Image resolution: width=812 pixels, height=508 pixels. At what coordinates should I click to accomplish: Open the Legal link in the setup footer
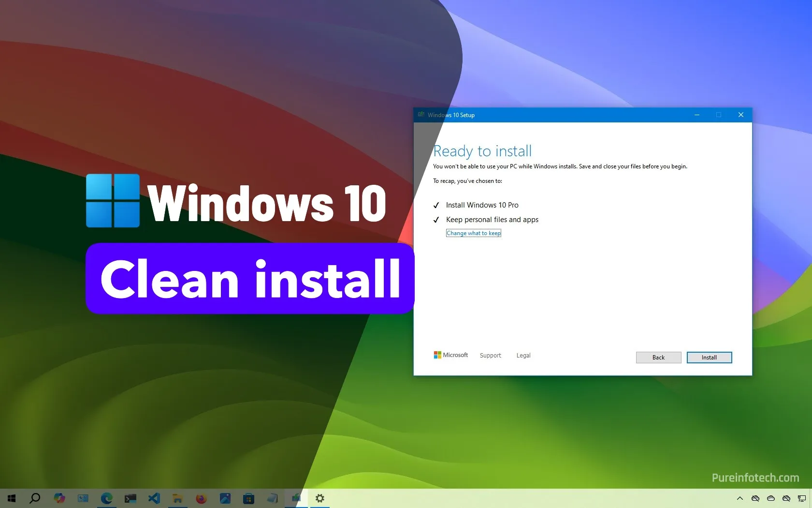tap(523, 355)
